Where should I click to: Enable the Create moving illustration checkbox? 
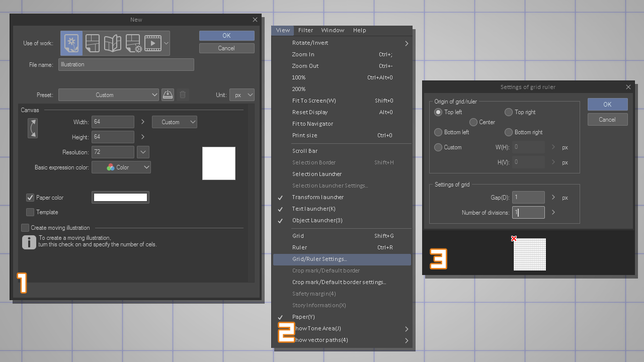click(25, 228)
